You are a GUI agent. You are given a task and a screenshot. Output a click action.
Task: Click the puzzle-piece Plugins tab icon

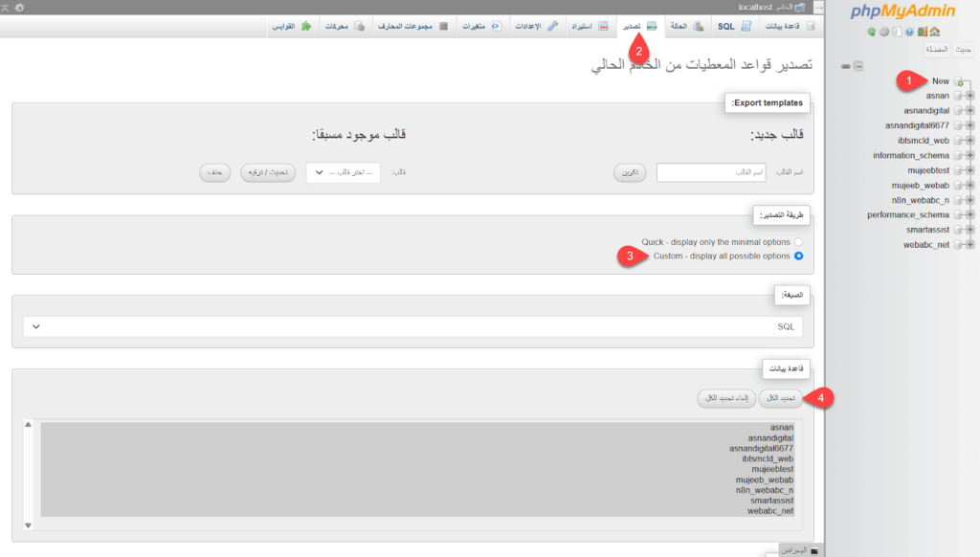[x=305, y=26]
